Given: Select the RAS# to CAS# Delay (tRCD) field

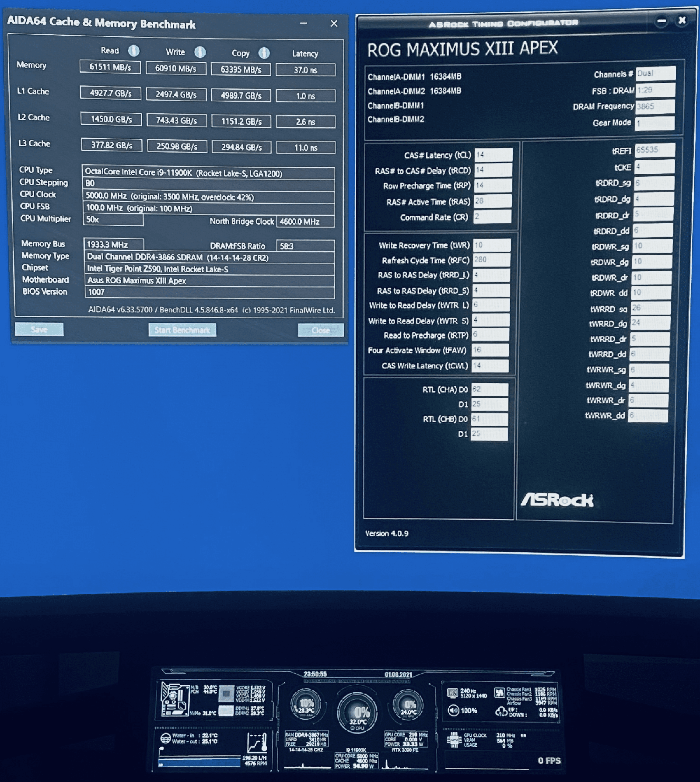Looking at the screenshot, I should pos(493,170).
